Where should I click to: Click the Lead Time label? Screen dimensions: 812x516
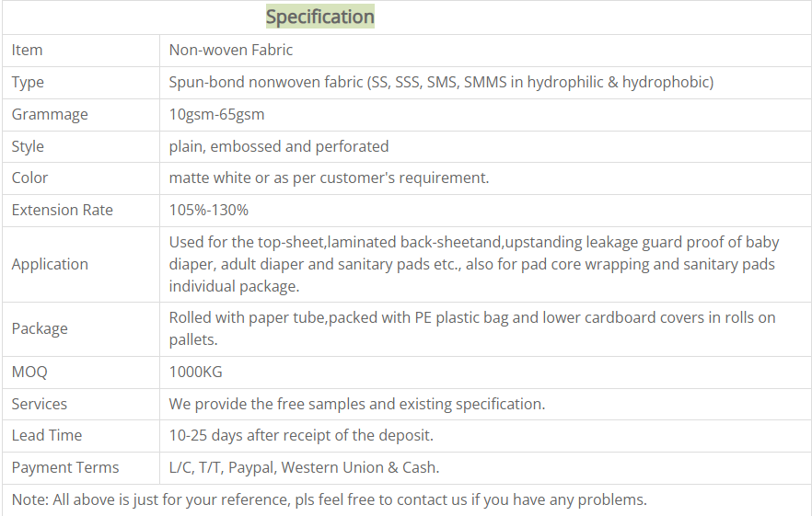pos(46,435)
